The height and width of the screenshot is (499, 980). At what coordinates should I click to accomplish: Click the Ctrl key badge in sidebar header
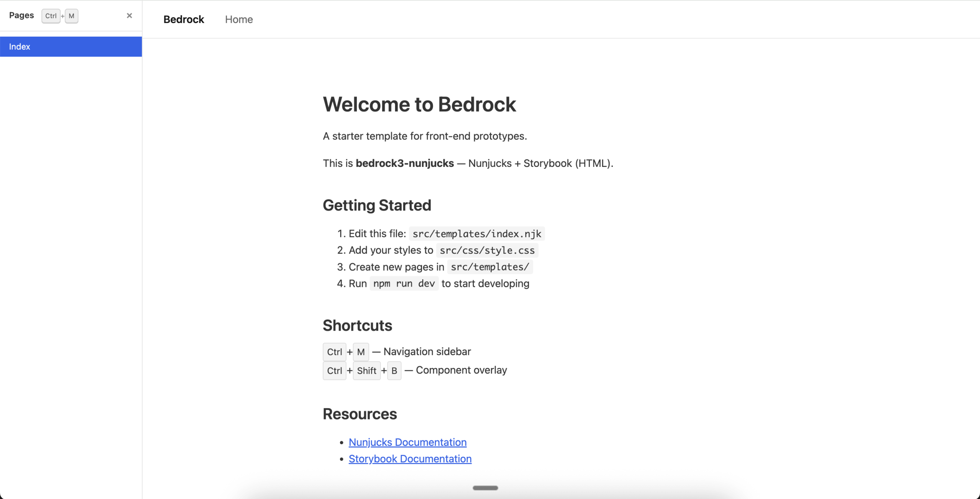pyautogui.click(x=51, y=16)
